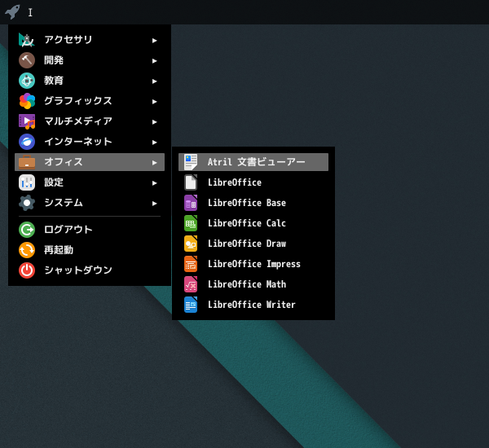
Task: Click the マルチメディア film and music icon
Action: click(x=27, y=121)
